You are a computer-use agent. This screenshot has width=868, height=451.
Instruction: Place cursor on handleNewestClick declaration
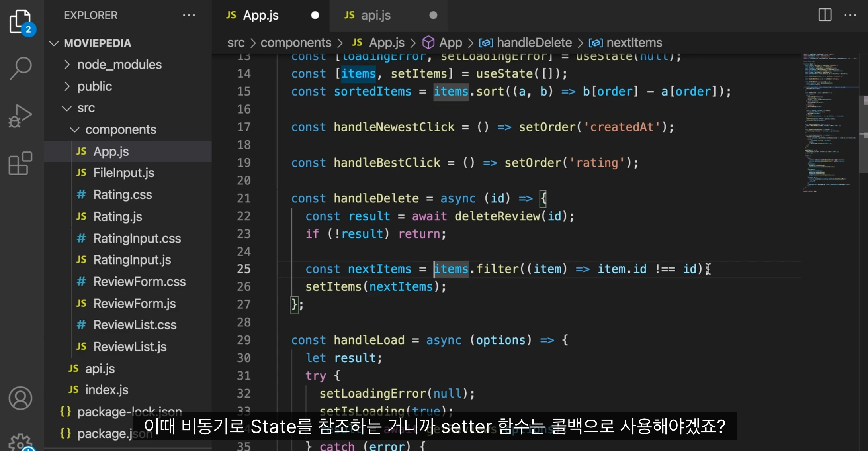(394, 127)
